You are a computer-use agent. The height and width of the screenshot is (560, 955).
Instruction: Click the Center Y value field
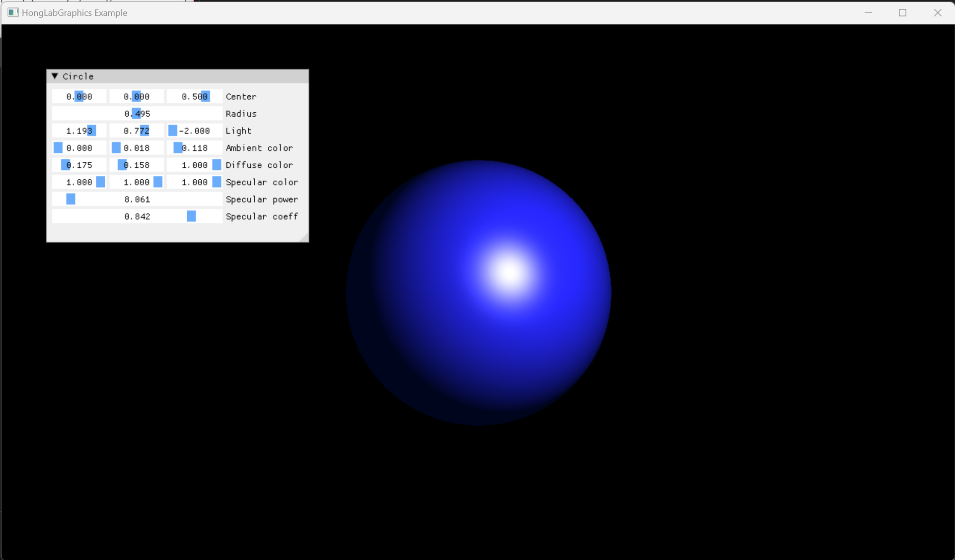coord(137,96)
